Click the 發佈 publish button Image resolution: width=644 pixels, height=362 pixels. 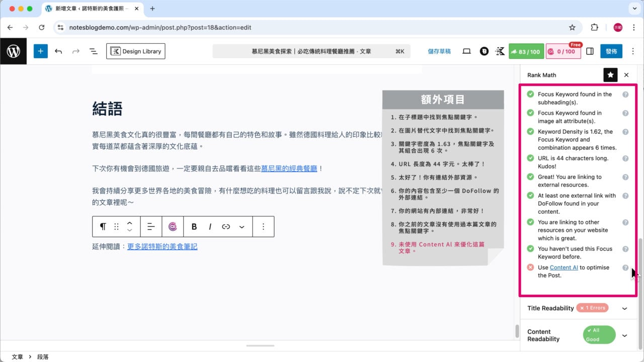(x=611, y=51)
